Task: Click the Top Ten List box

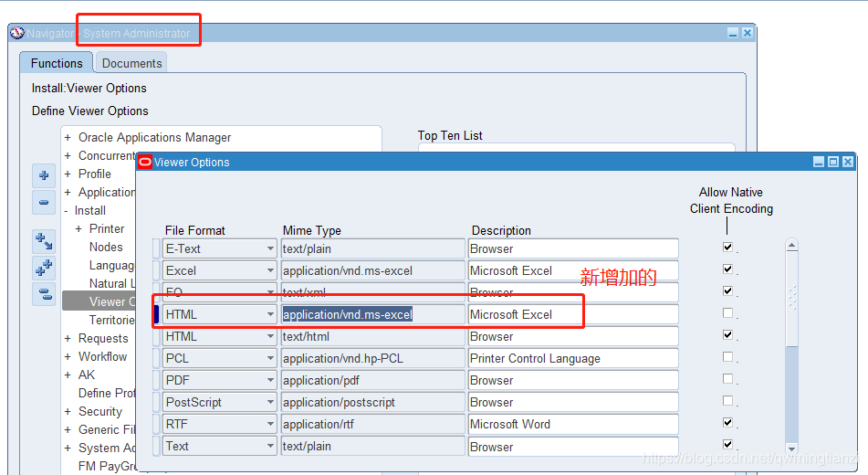Action: (x=576, y=147)
